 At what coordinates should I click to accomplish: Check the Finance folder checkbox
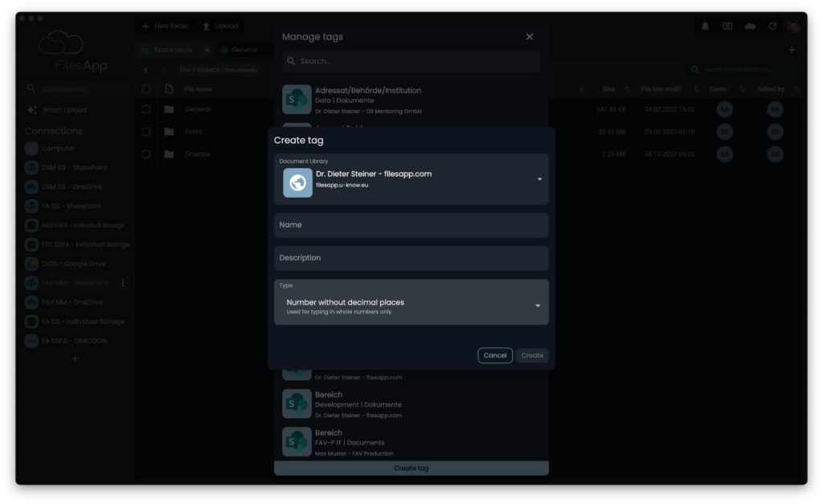point(146,154)
